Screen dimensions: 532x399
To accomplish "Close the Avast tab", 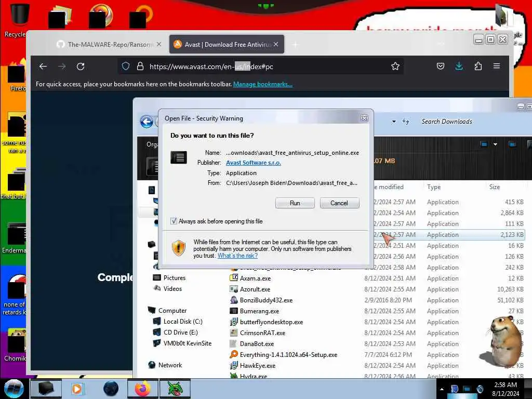I will [x=276, y=45].
